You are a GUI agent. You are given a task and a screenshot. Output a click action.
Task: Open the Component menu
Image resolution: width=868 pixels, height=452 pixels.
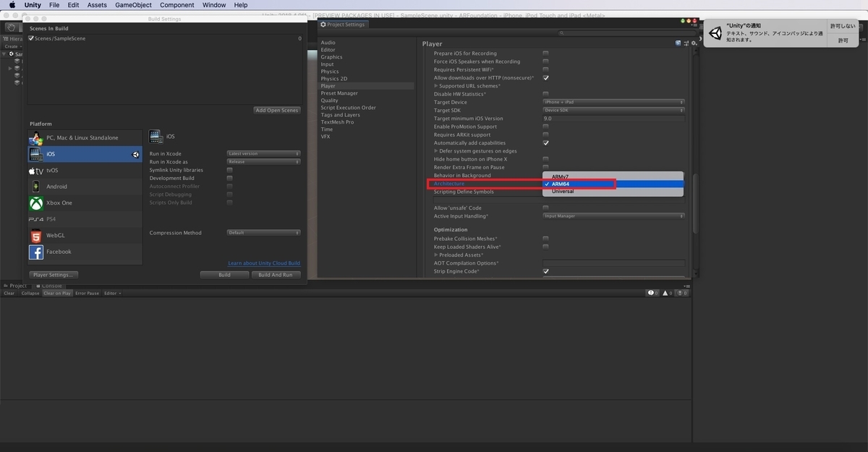tap(177, 5)
